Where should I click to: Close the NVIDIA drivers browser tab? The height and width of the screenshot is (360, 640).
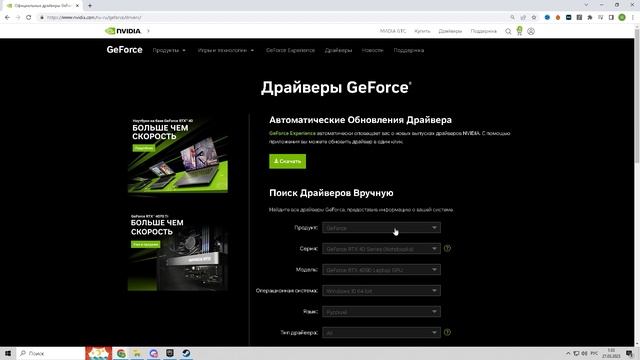pos(77,6)
